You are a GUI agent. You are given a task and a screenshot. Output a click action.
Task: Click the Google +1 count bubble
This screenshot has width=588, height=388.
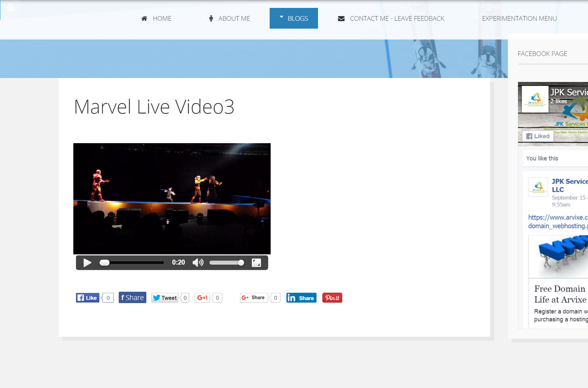click(217, 298)
